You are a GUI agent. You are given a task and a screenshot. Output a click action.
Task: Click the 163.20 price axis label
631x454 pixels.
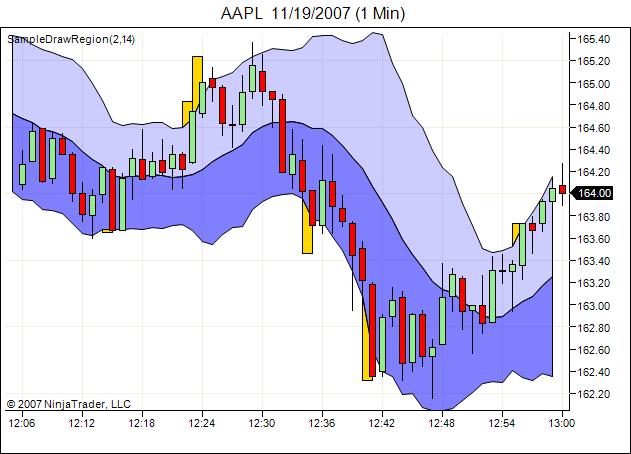[x=594, y=283]
